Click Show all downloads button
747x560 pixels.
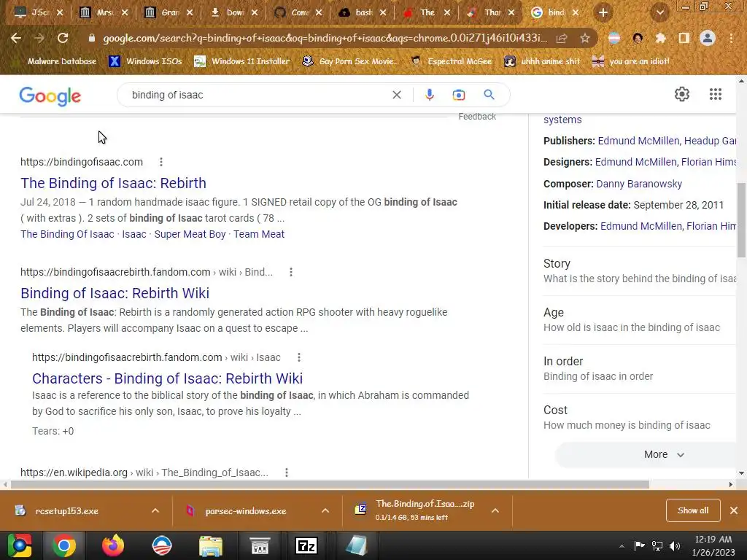coord(693,510)
